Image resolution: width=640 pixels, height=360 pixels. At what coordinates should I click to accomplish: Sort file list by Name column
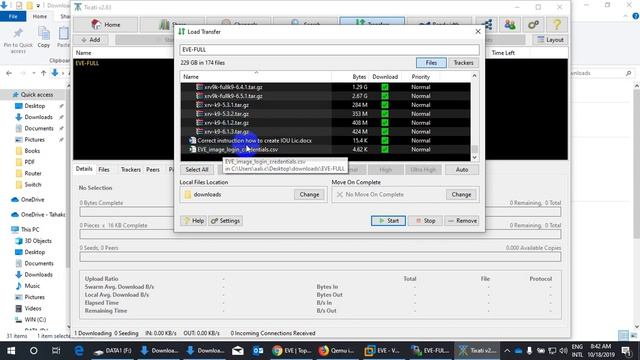point(256,77)
